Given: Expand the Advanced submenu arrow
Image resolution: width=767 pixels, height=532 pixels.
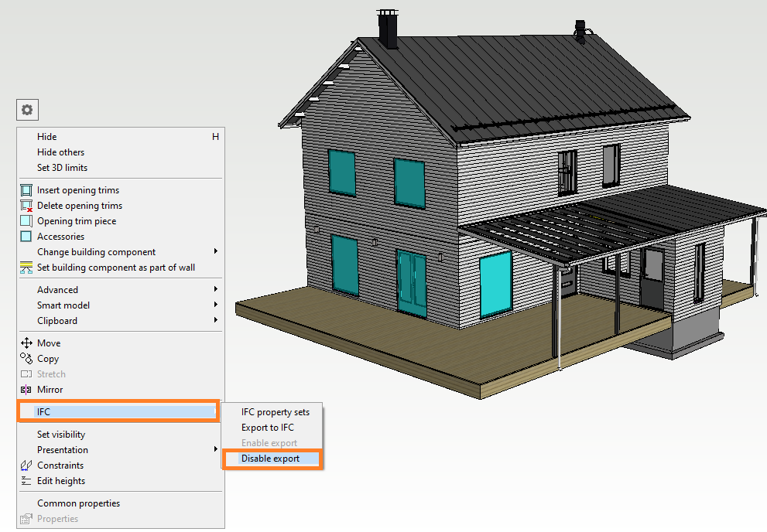Looking at the screenshot, I should 215,290.
